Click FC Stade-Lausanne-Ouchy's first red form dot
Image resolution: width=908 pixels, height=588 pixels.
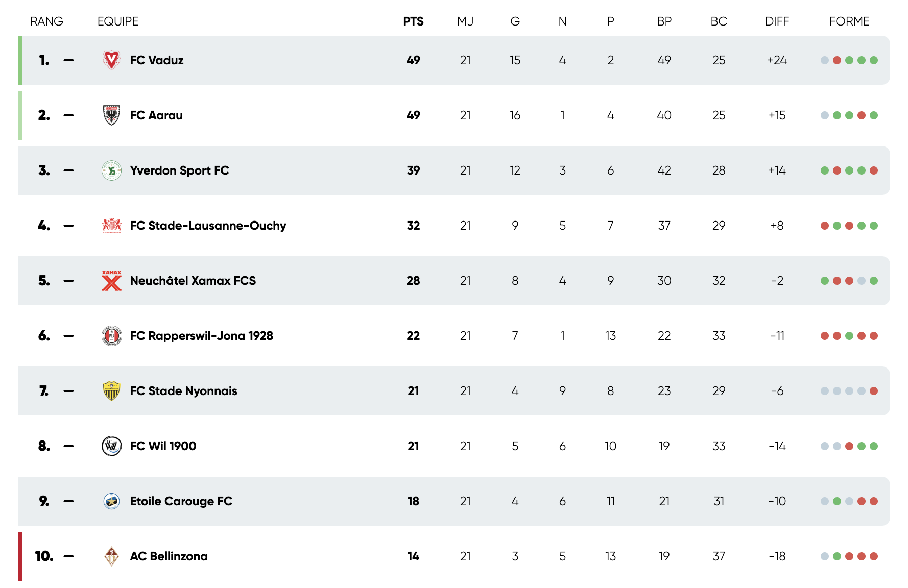coord(825,226)
